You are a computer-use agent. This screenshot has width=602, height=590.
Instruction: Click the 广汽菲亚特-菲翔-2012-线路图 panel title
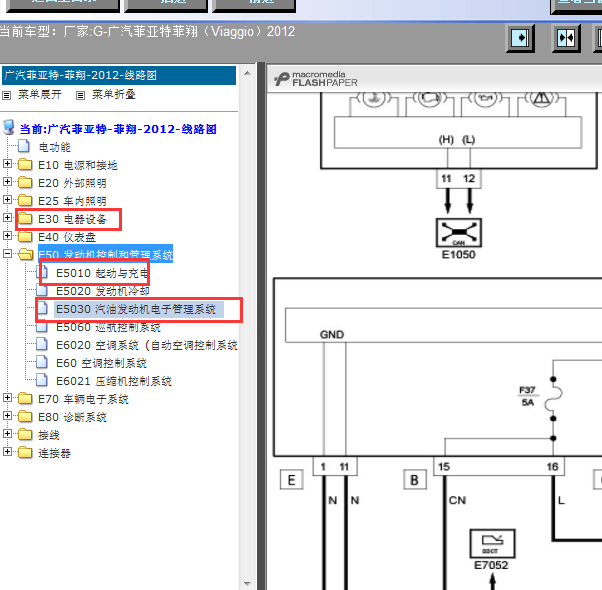point(119,75)
